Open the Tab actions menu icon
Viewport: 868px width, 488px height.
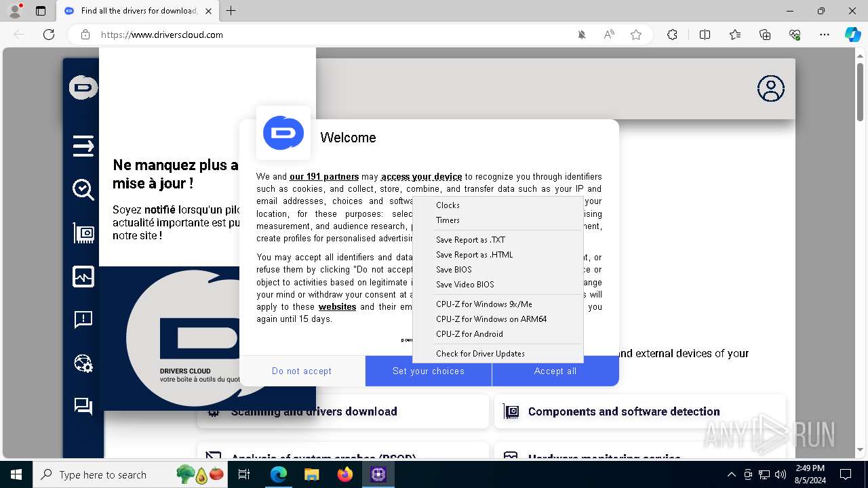pos(41,11)
